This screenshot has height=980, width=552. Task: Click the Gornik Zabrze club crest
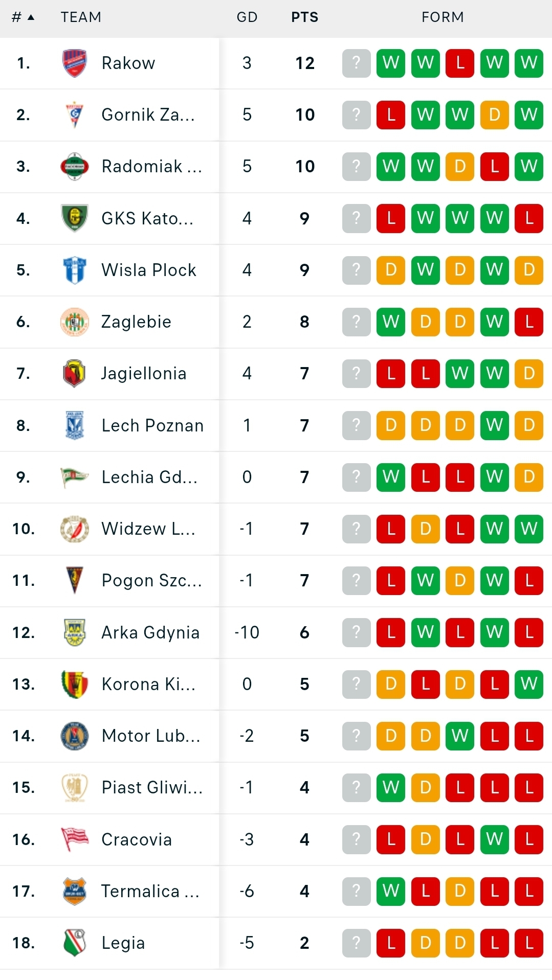74,115
